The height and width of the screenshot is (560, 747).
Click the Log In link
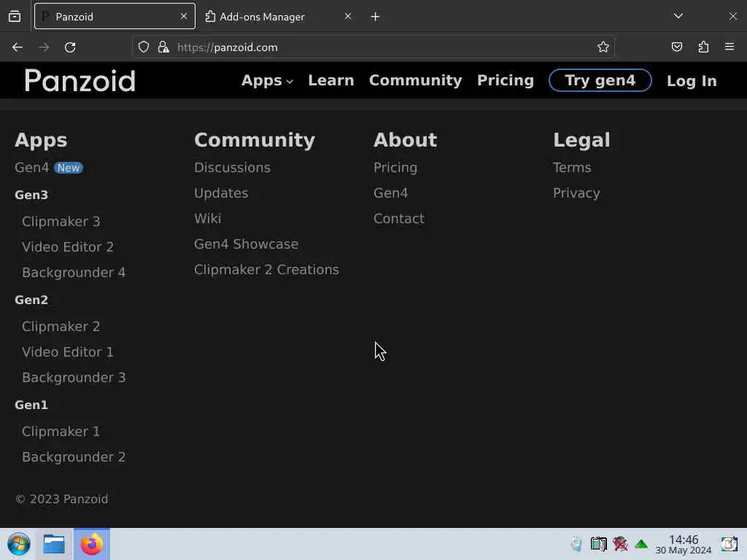click(692, 81)
